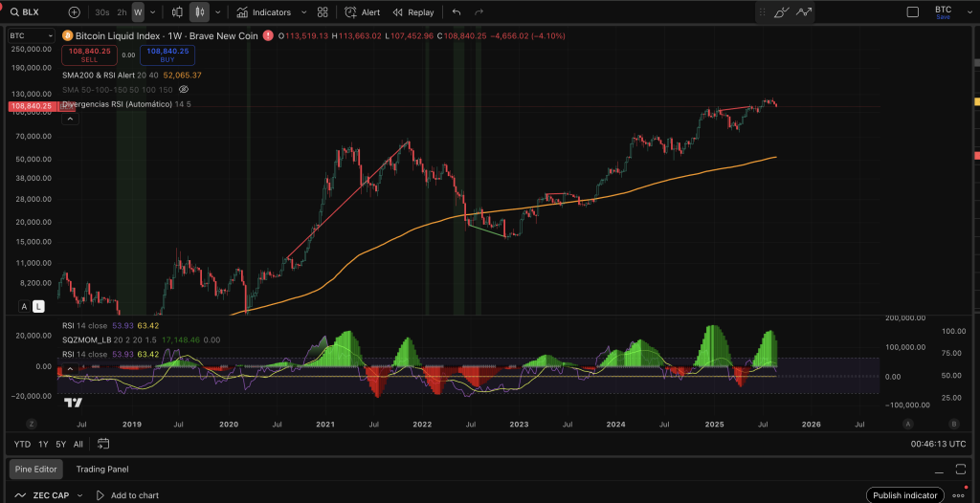Click the add symbol plus icon

[x=75, y=12]
